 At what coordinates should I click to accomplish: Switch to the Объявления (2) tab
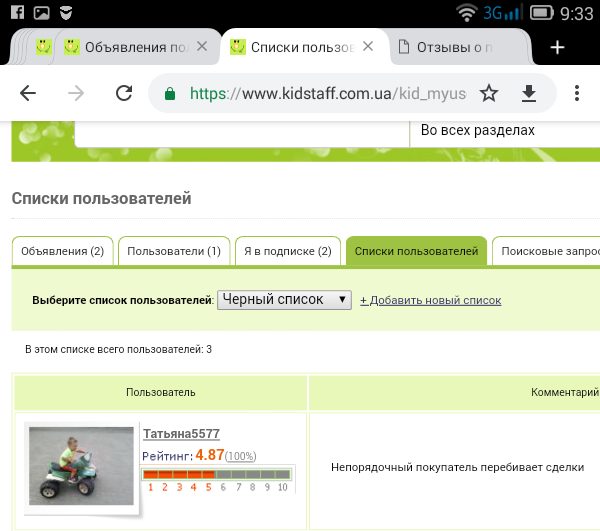62,251
